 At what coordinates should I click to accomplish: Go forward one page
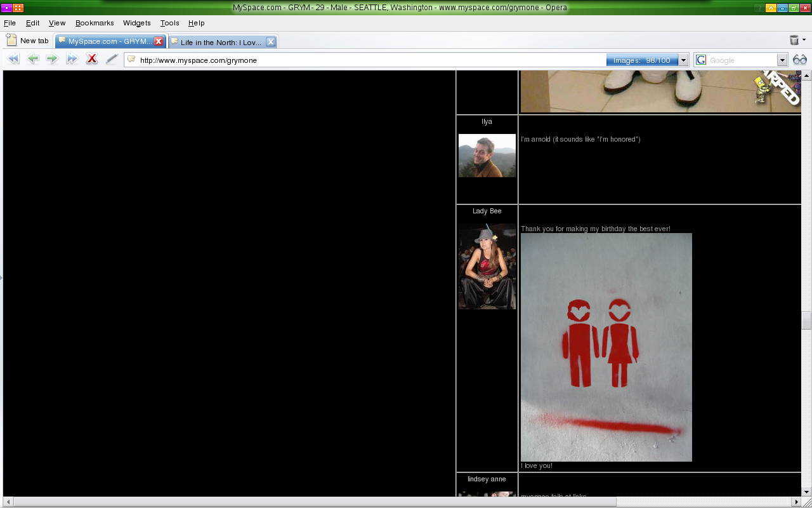click(52, 59)
